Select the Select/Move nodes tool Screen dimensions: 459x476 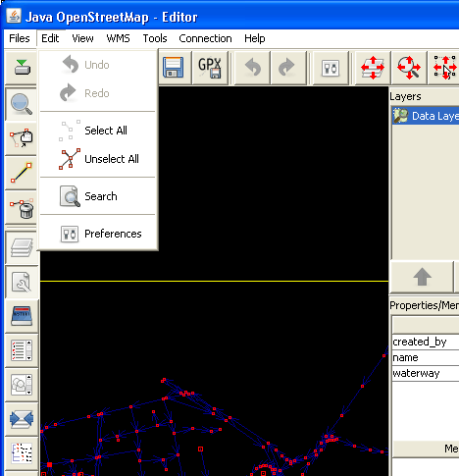click(x=22, y=138)
